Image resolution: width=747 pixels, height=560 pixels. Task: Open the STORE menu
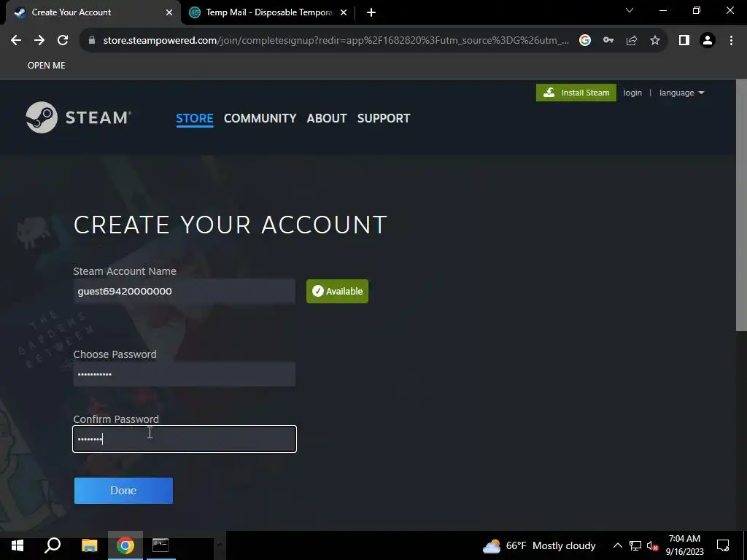[194, 118]
